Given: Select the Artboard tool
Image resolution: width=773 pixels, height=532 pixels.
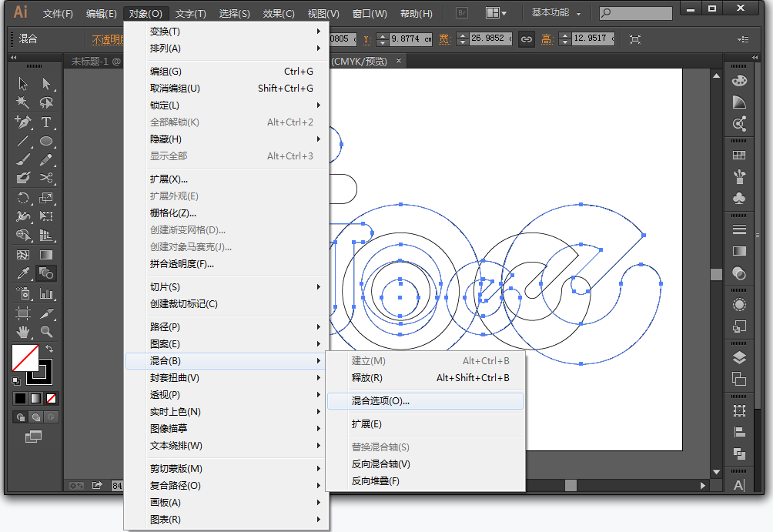Looking at the screenshot, I should click(x=23, y=313).
